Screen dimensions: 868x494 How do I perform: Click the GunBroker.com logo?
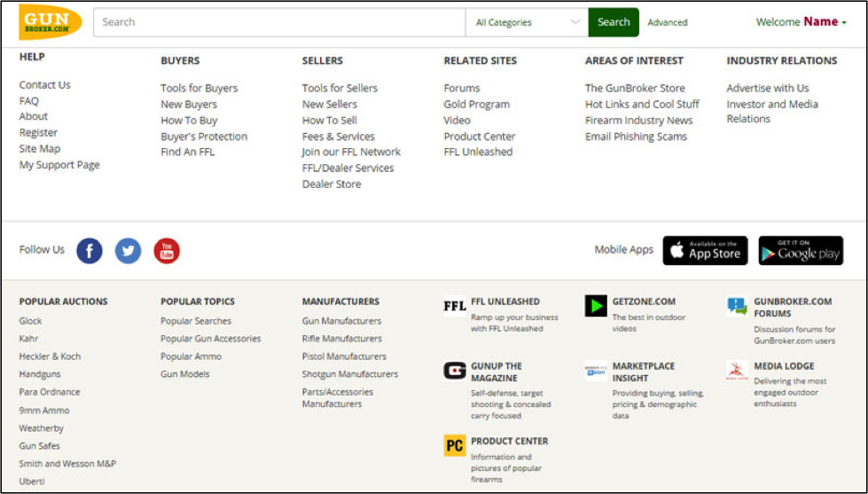tap(51, 22)
